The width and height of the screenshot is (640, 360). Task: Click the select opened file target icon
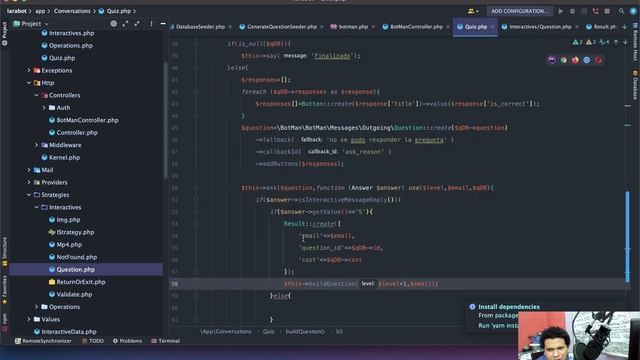[x=114, y=24]
